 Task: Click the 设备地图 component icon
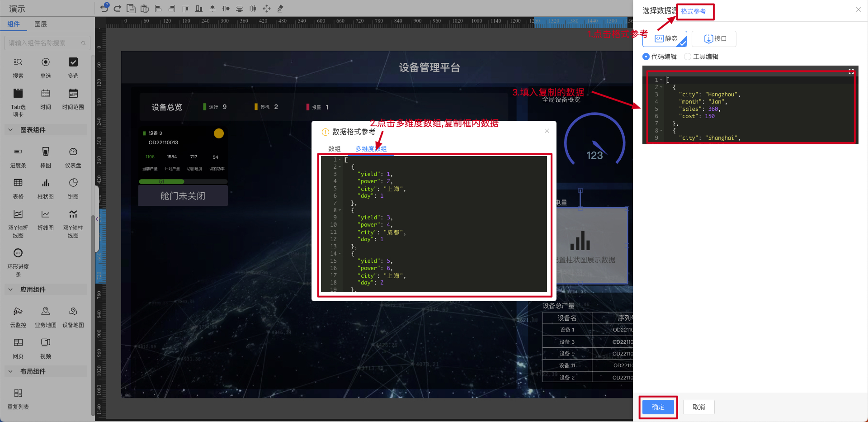click(73, 312)
